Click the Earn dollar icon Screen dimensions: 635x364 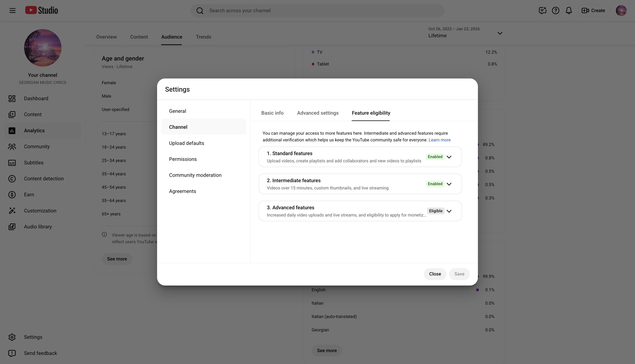(x=12, y=195)
